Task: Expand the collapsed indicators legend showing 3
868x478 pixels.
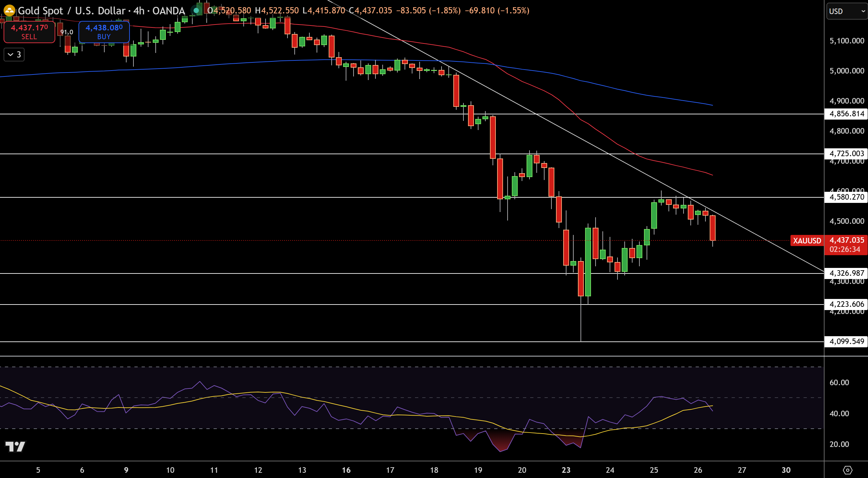Action: [14, 55]
